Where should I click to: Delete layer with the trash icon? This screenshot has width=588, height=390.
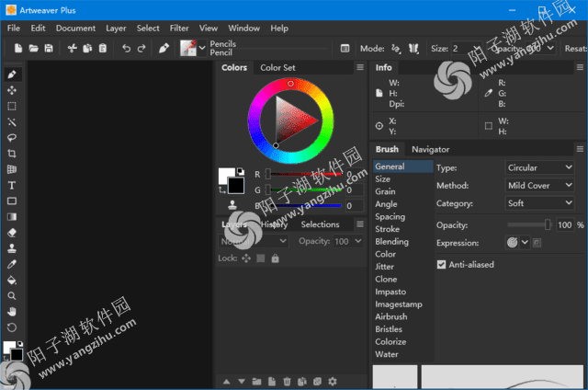(287, 382)
